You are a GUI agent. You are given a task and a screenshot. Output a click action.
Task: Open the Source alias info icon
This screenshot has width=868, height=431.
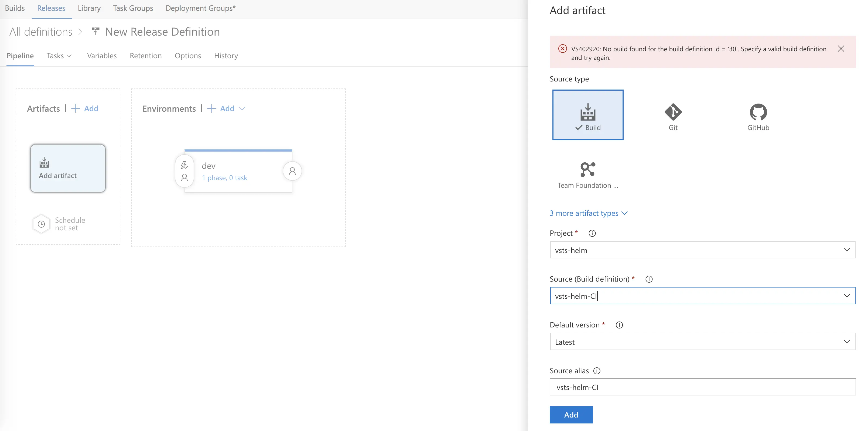tap(597, 371)
